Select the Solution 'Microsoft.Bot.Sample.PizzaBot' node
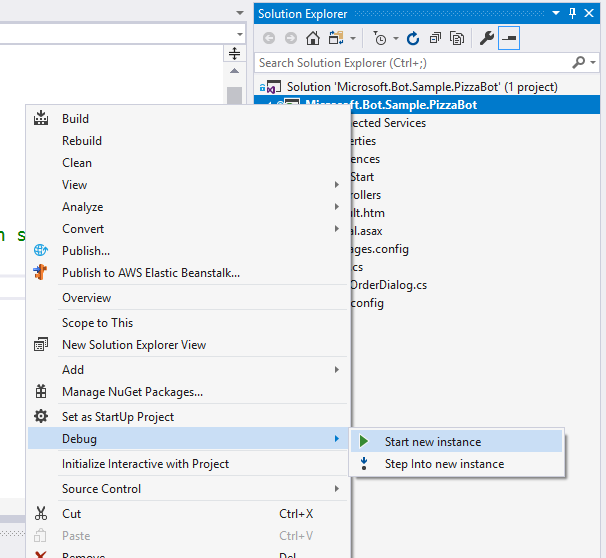 click(422, 87)
